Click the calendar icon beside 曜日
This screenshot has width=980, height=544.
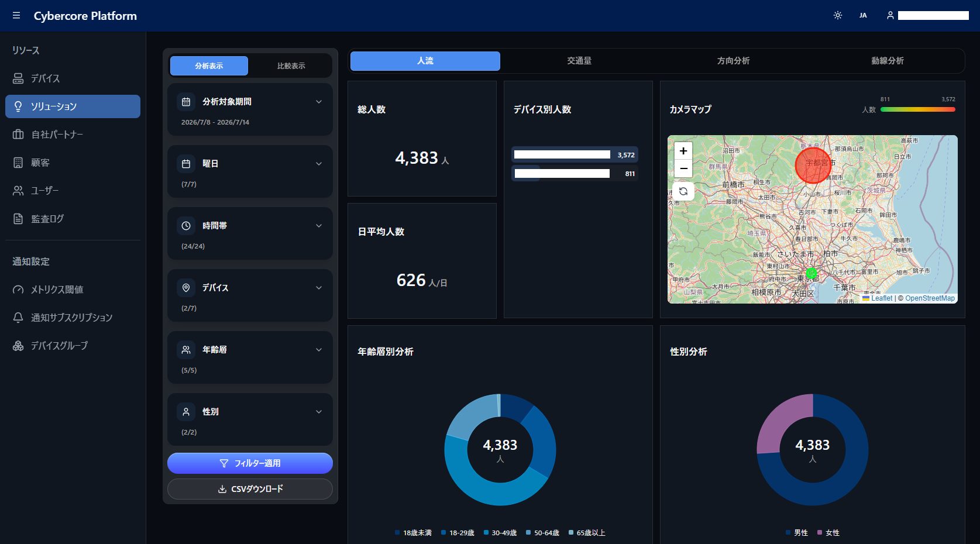click(186, 164)
